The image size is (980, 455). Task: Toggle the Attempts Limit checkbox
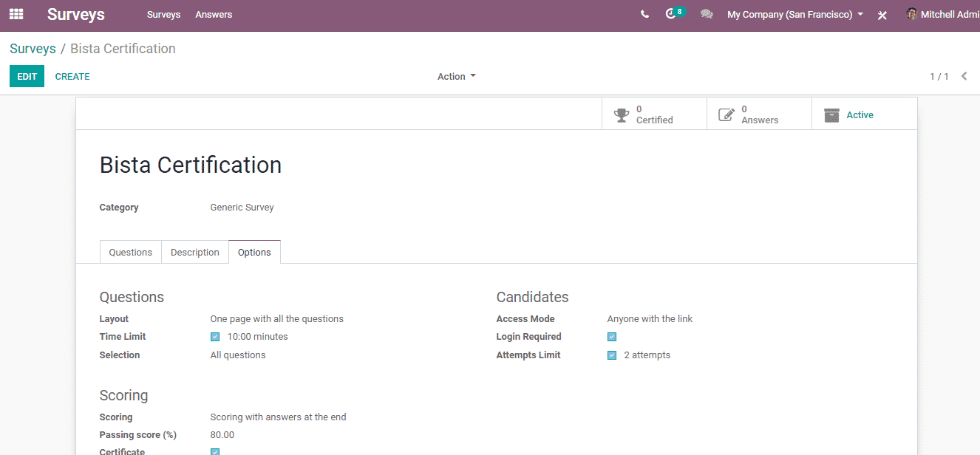(x=612, y=355)
